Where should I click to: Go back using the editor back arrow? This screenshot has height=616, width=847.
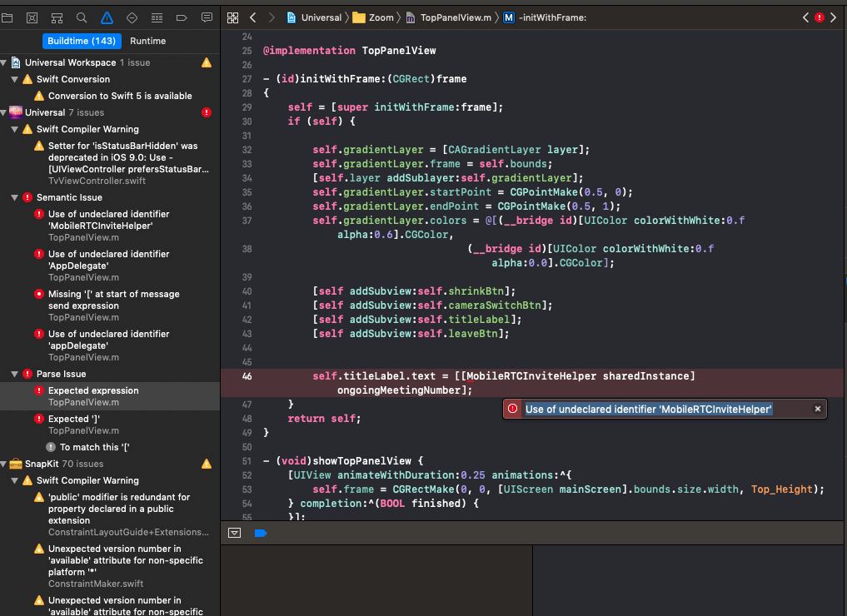tap(253, 17)
